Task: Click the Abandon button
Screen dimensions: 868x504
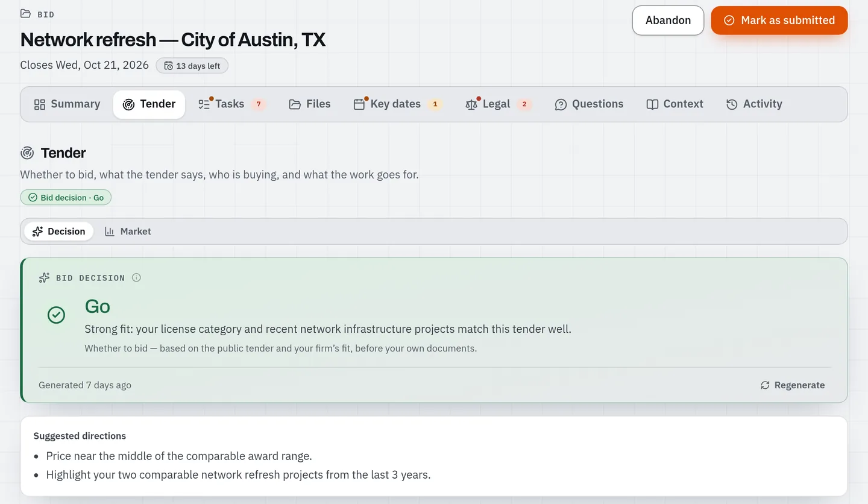Action: click(x=668, y=20)
